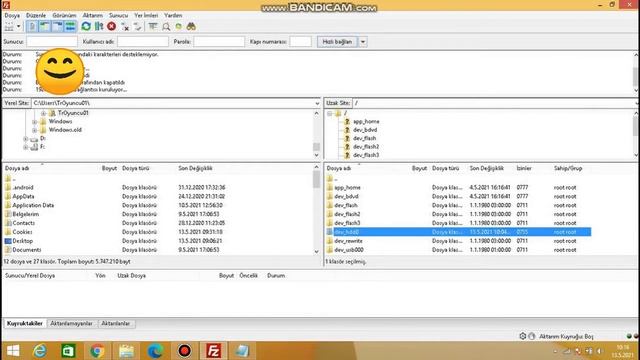Toggle directory comparison
The image size is (640, 360).
166,27
